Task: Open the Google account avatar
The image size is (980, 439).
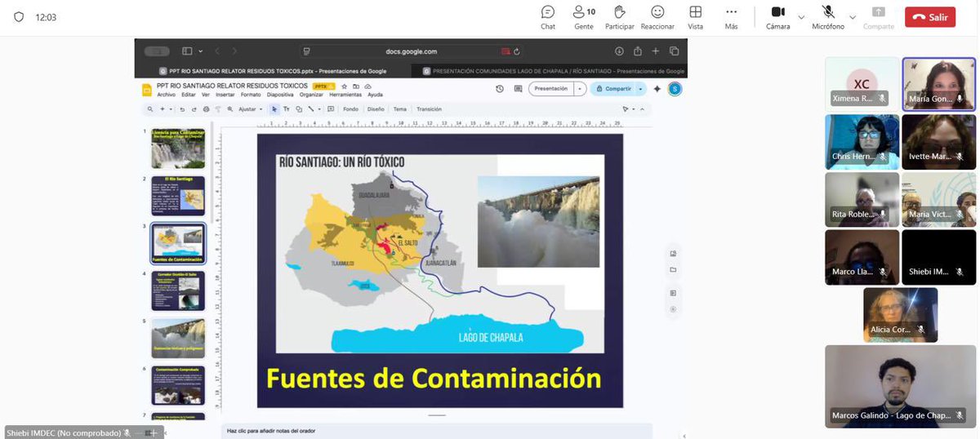Action: coord(675,89)
